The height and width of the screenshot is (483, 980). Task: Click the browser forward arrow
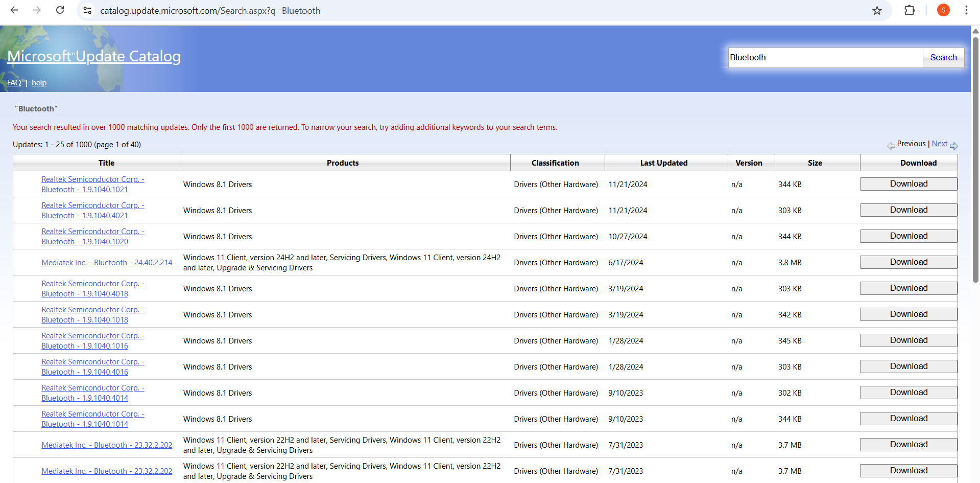37,10
